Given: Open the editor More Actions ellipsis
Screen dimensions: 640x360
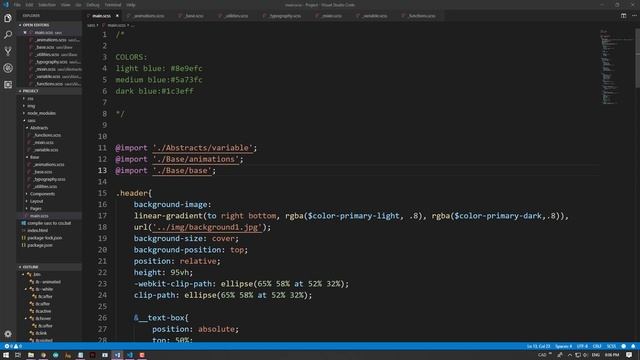Looking at the screenshot, I should tap(634, 16).
